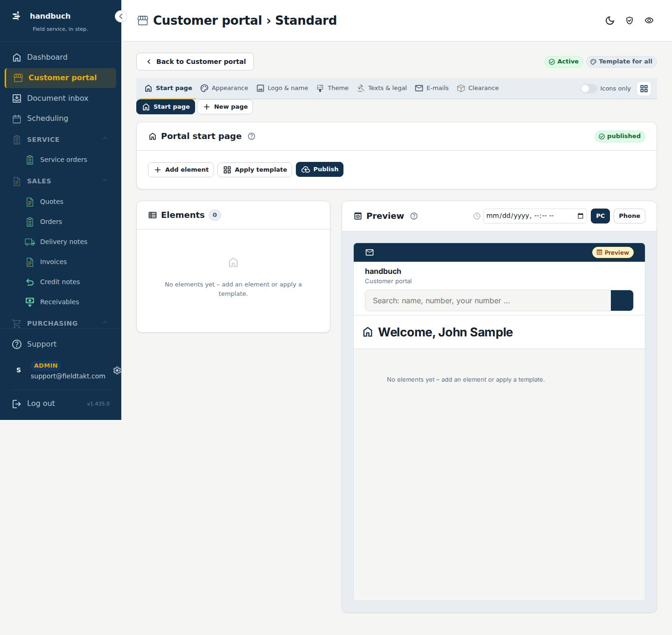Viewport: 672px width, 635px height.
Task: Click the eye icon in the header
Action: [649, 21]
